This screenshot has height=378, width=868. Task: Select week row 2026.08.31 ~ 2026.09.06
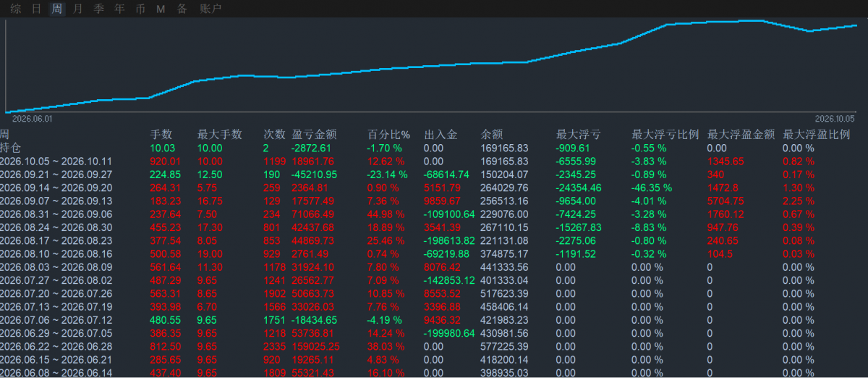pos(56,214)
